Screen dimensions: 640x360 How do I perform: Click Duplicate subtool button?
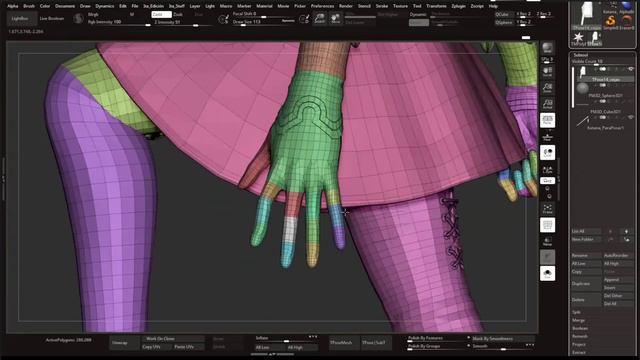(586, 284)
